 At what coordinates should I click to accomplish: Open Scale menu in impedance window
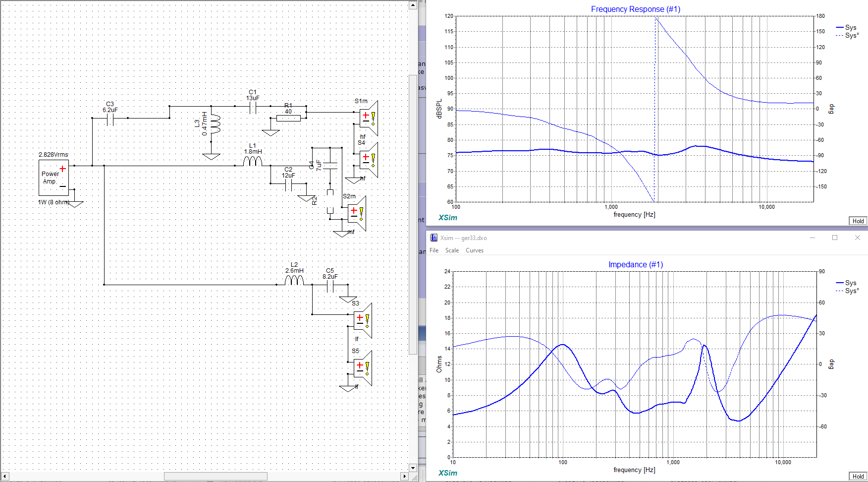(x=452, y=250)
